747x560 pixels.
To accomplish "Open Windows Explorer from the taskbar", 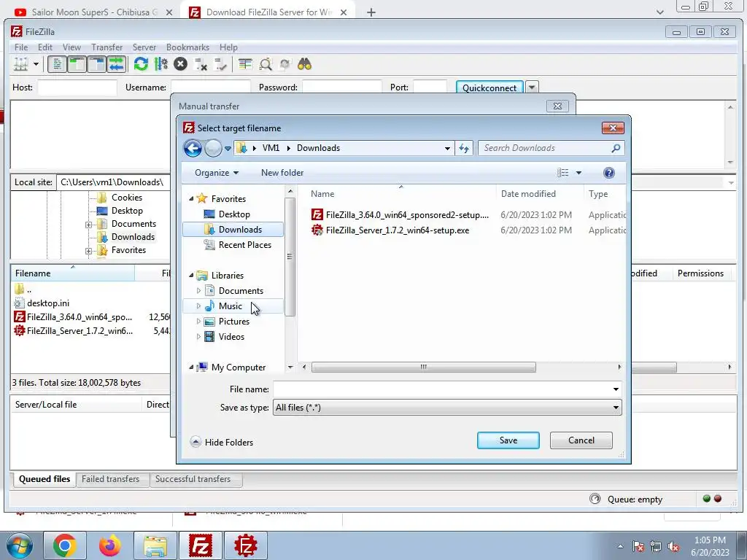I will point(155,545).
